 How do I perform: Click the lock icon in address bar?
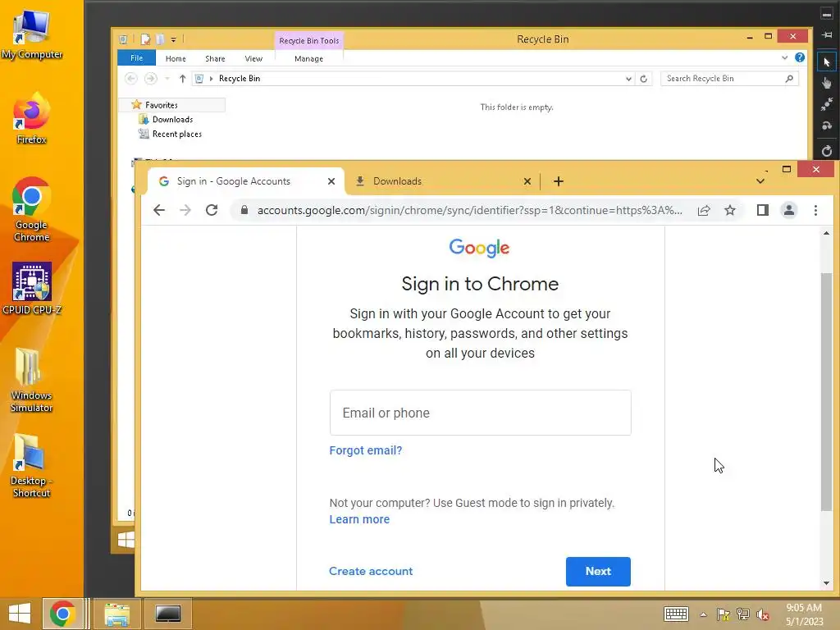tap(244, 210)
